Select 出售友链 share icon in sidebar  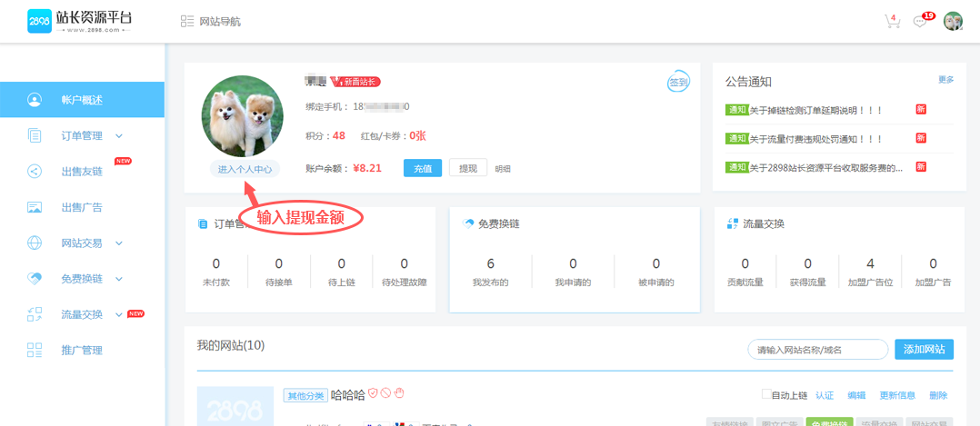[x=35, y=172]
